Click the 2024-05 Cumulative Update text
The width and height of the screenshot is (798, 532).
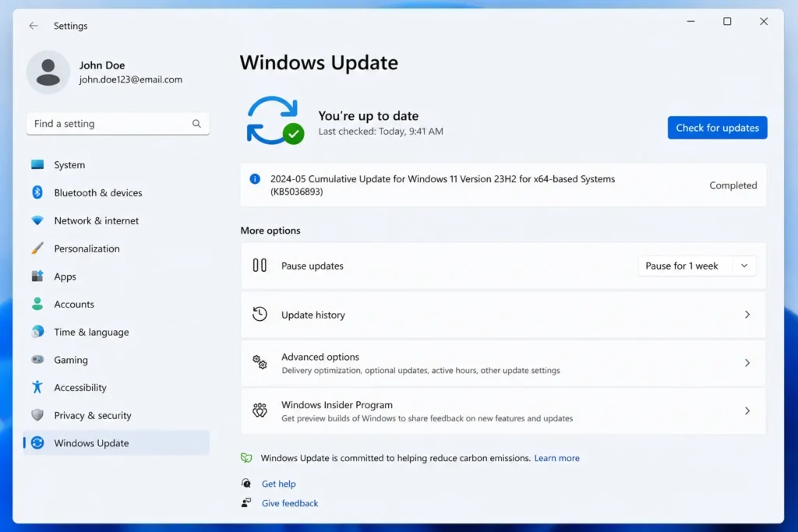pyautogui.click(x=443, y=185)
